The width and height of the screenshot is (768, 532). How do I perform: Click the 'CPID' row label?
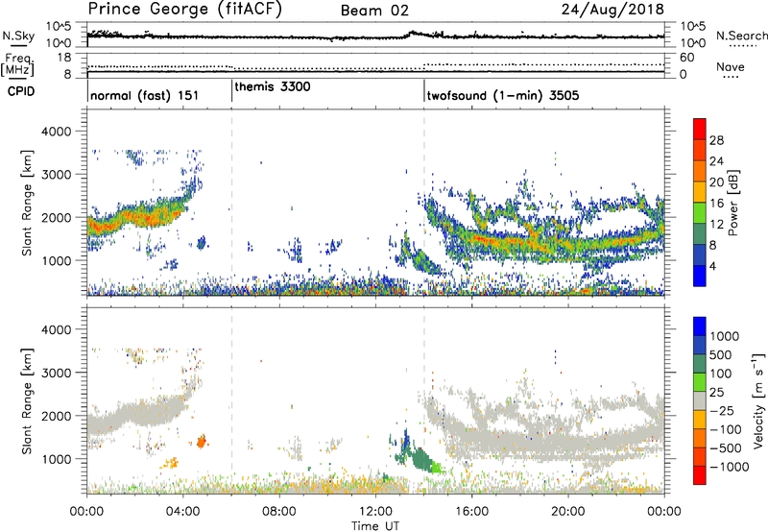point(20,91)
